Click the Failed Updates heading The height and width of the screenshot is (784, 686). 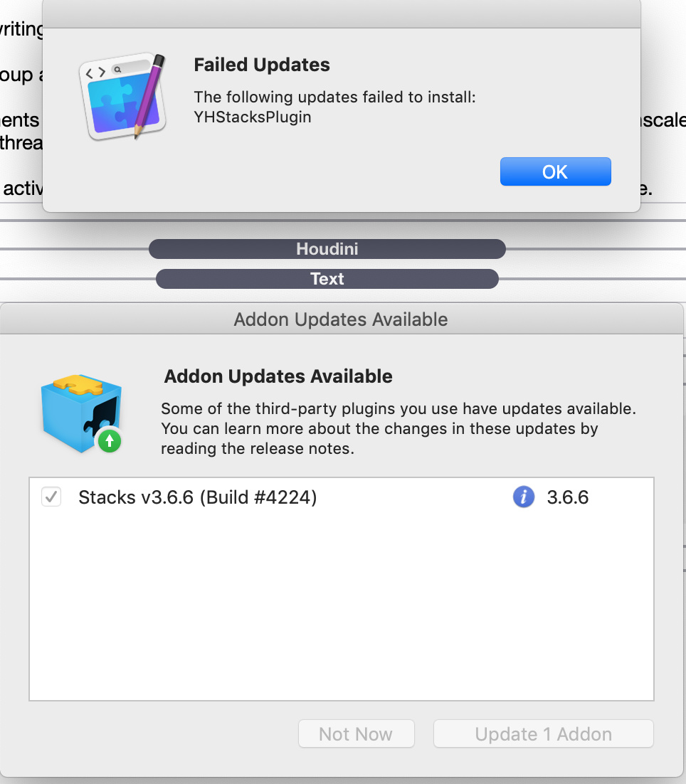coord(261,65)
